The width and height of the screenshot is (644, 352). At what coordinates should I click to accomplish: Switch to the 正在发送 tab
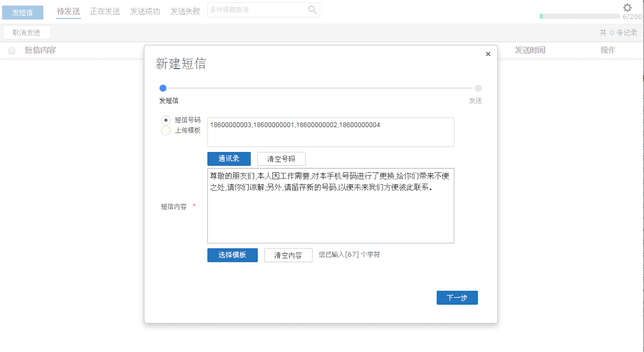[x=105, y=11]
